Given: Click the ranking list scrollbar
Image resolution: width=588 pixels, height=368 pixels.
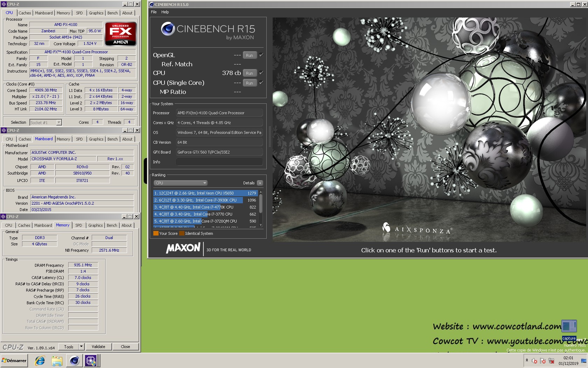Looking at the screenshot, I should (261, 209).
